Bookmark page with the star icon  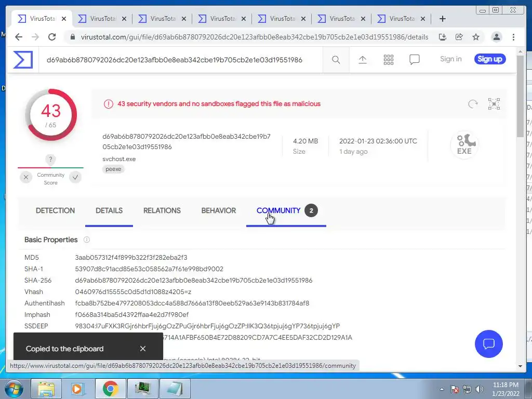(476, 37)
